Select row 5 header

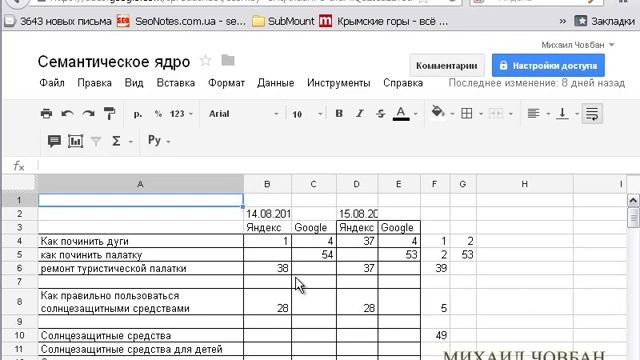19,255
